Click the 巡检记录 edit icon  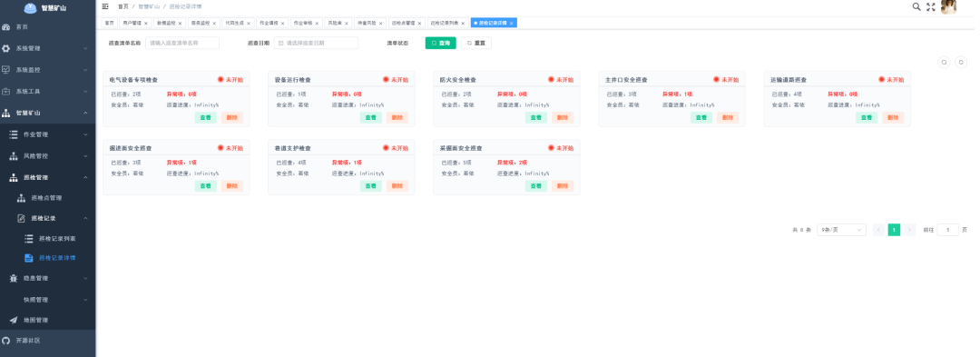coord(21,218)
